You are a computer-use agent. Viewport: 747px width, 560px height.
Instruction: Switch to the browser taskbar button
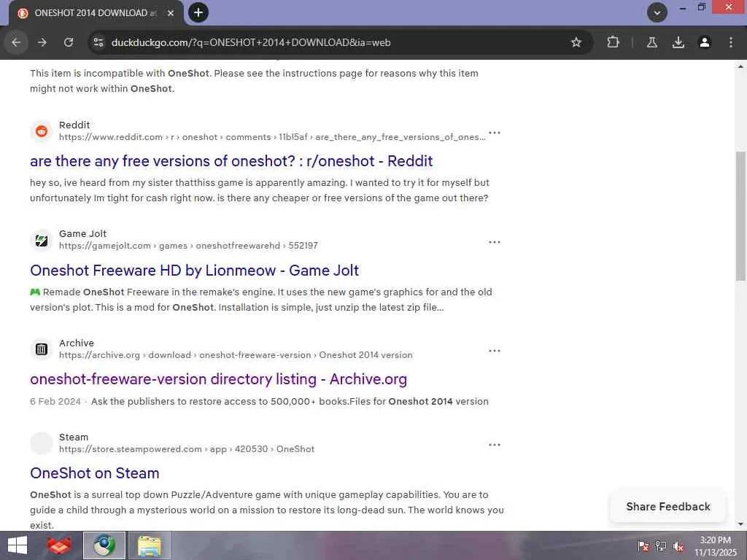pyautogui.click(x=104, y=545)
